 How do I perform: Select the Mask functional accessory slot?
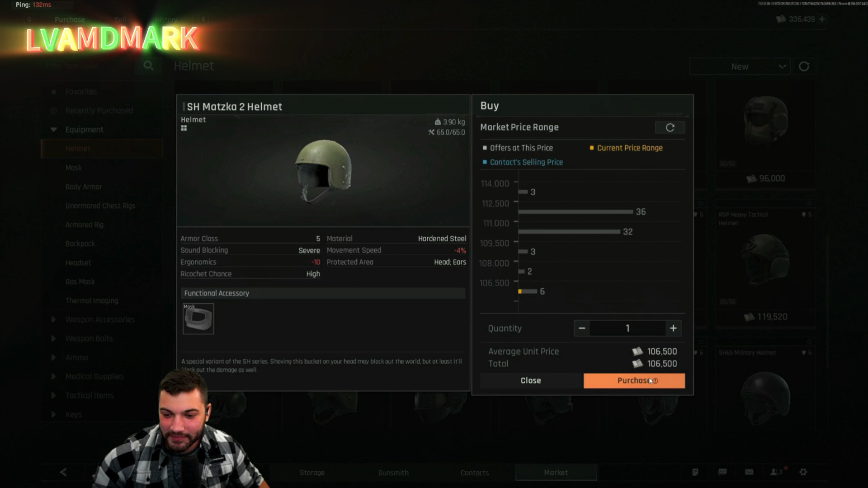click(198, 319)
